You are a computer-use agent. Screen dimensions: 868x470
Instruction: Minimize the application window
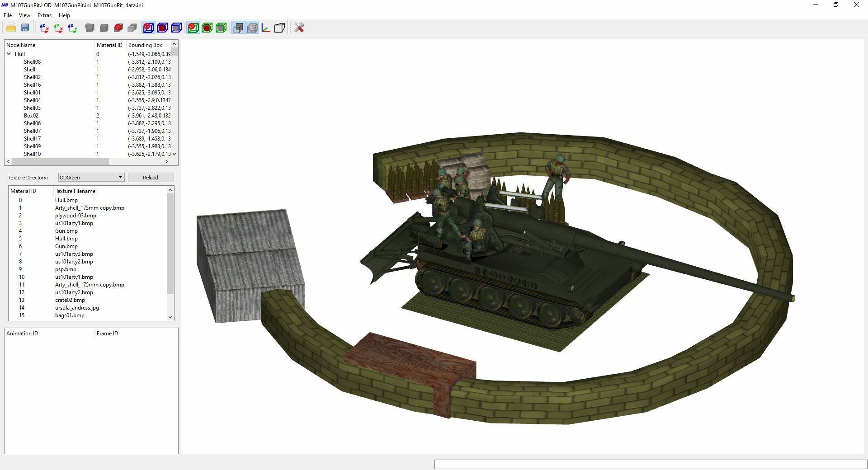pyautogui.click(x=816, y=5)
